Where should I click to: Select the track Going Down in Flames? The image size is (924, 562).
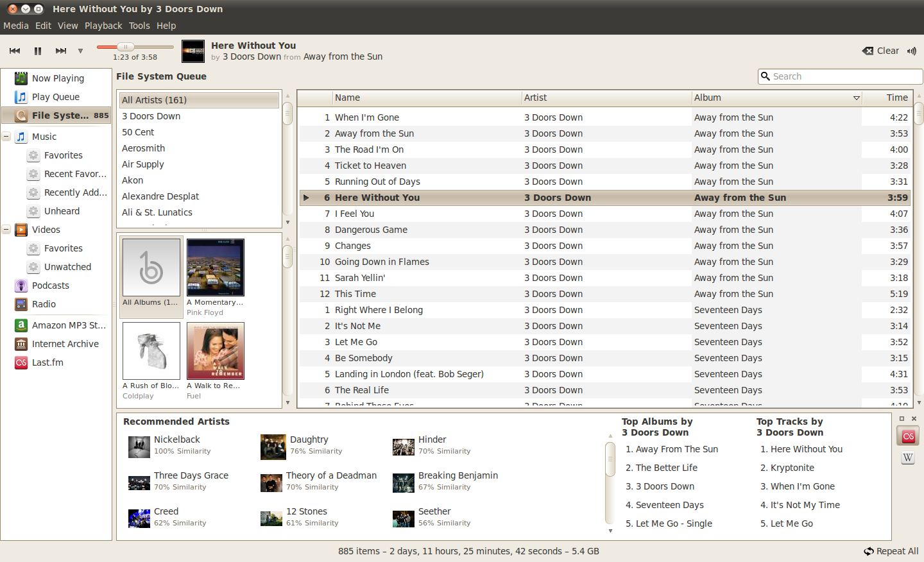tap(606, 262)
